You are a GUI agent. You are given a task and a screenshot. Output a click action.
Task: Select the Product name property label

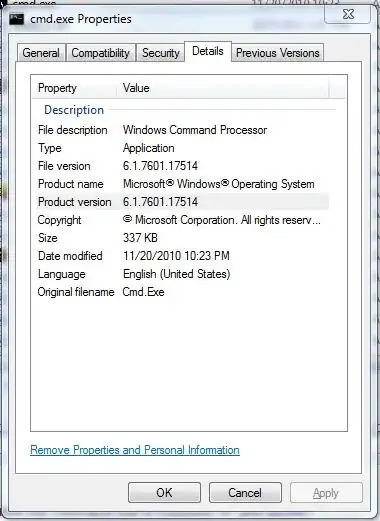coord(71,184)
